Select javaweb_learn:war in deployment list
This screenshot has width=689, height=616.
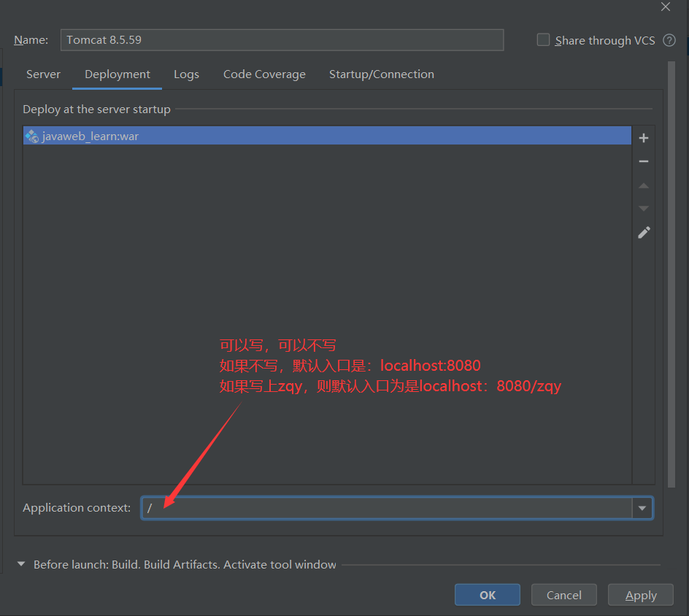(91, 136)
